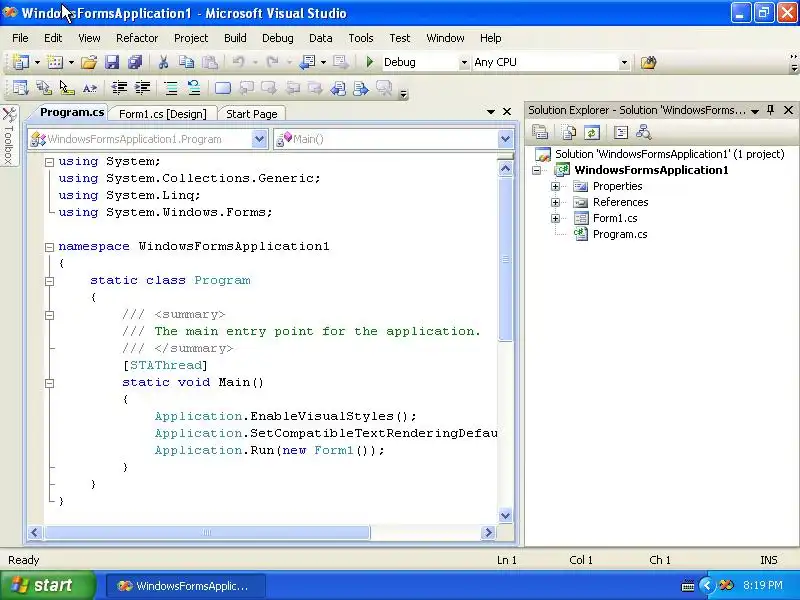Open the Debug configuration dropdown
Image resolution: width=800 pixels, height=600 pixels.
(x=464, y=62)
